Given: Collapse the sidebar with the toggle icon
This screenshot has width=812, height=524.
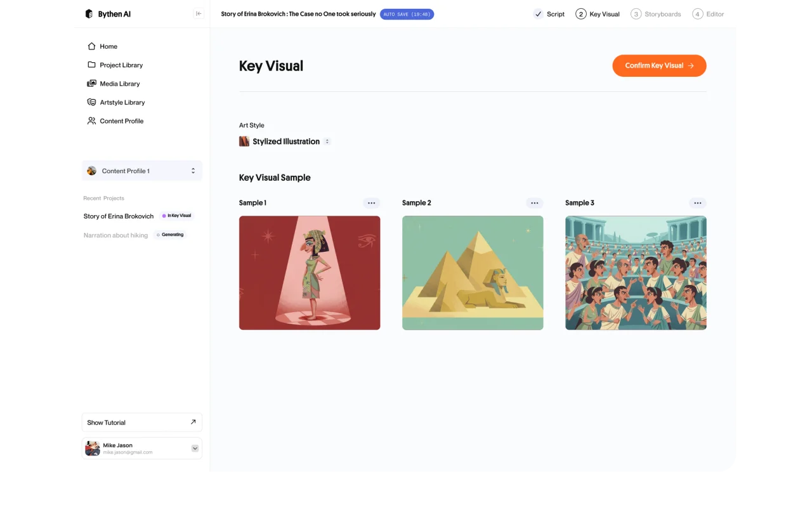Looking at the screenshot, I should click(x=199, y=14).
